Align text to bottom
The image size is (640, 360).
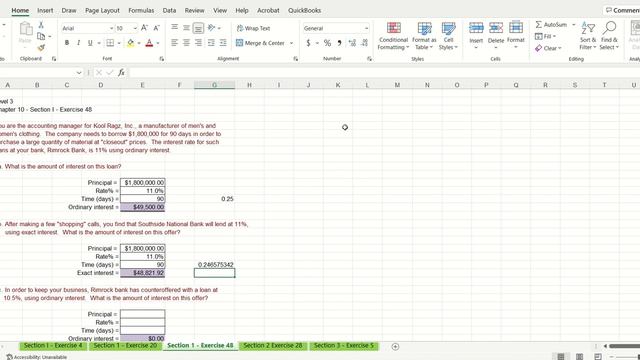pos(198,28)
